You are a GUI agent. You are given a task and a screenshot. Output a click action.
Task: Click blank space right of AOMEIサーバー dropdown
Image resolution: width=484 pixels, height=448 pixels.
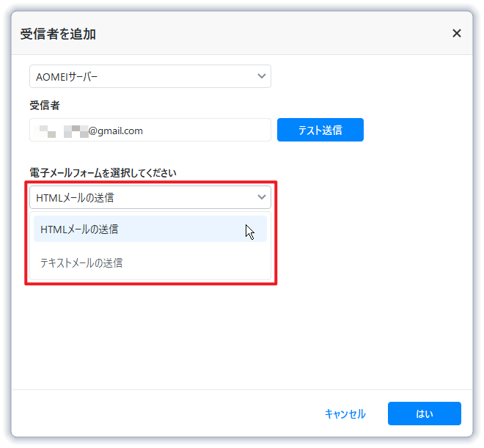click(367, 76)
